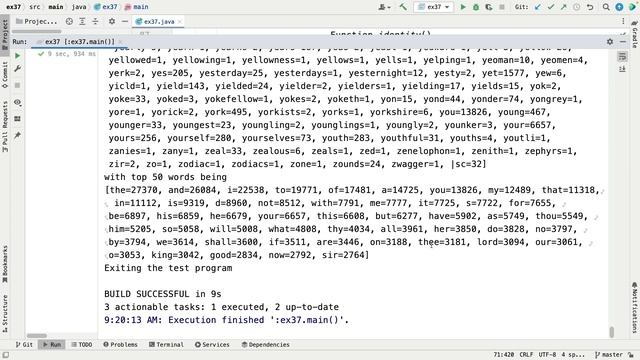640x360 pixels.
Task: Open the Problems tool window
Action: [120, 344]
